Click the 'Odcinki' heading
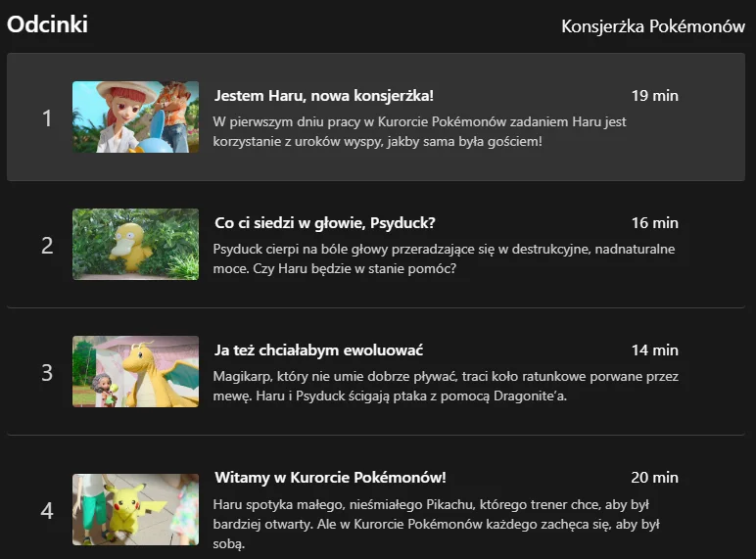 [x=47, y=24]
